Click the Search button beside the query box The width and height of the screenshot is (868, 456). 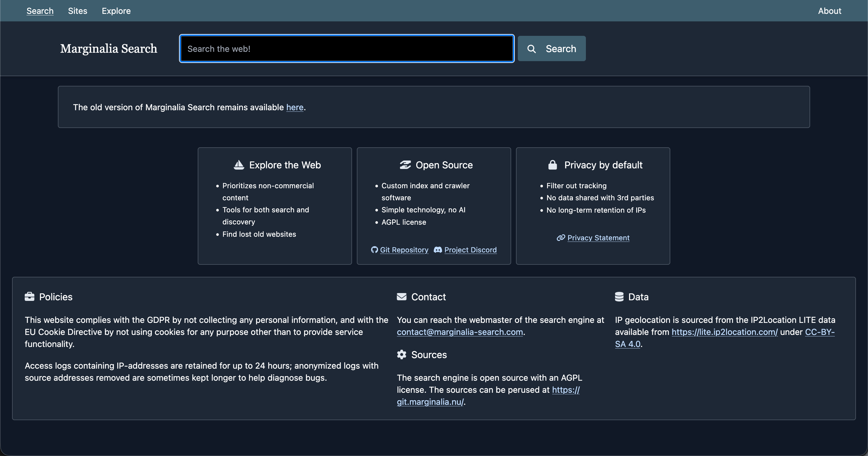coord(552,48)
